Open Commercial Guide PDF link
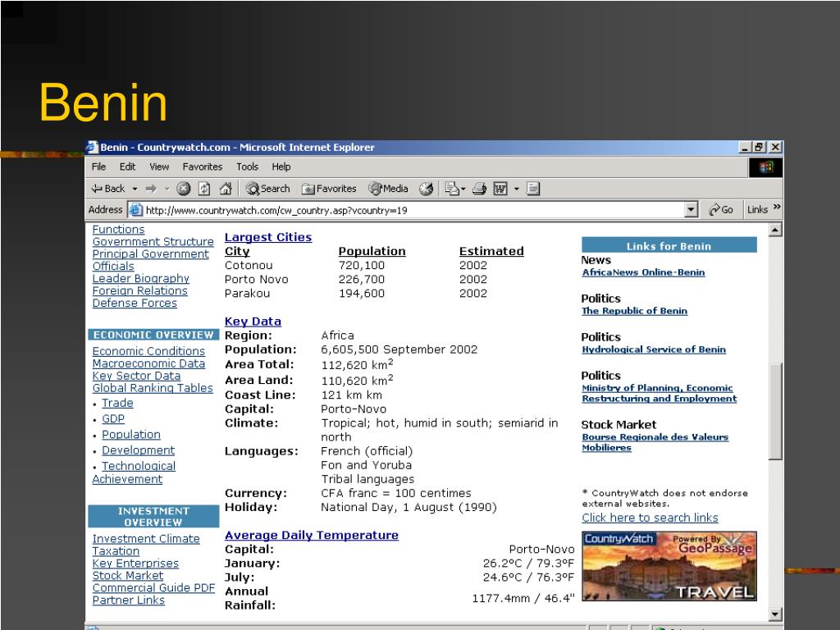The width and height of the screenshot is (840, 630). coord(153,588)
